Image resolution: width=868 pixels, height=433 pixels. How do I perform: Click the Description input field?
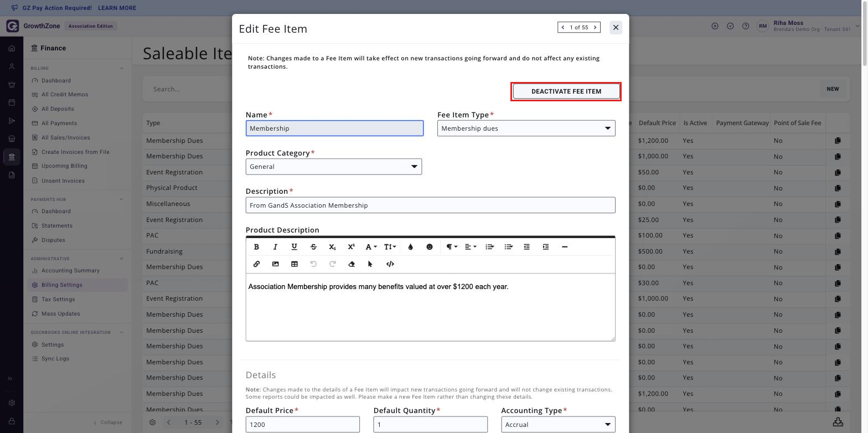[430, 205]
